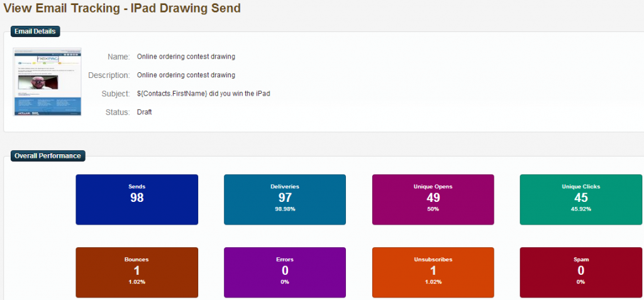Open the Sends metric tile
This screenshot has width=644, height=300.
136,199
